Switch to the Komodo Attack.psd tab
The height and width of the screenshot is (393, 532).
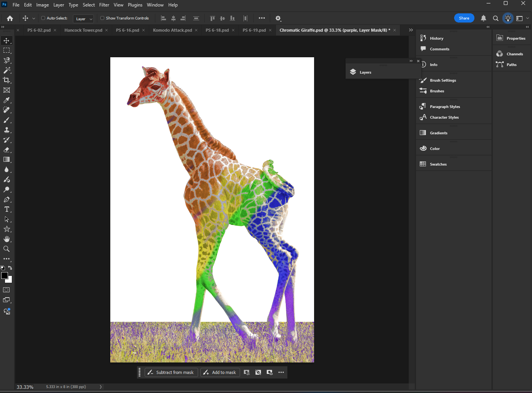coord(172,30)
